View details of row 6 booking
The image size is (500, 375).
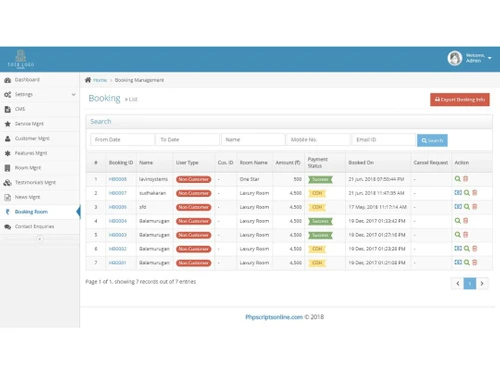click(x=467, y=248)
